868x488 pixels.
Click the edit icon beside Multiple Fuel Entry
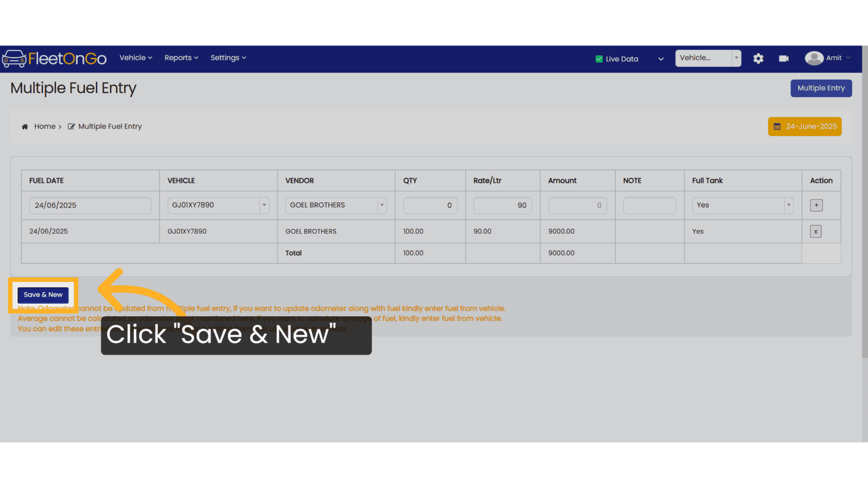tap(71, 126)
